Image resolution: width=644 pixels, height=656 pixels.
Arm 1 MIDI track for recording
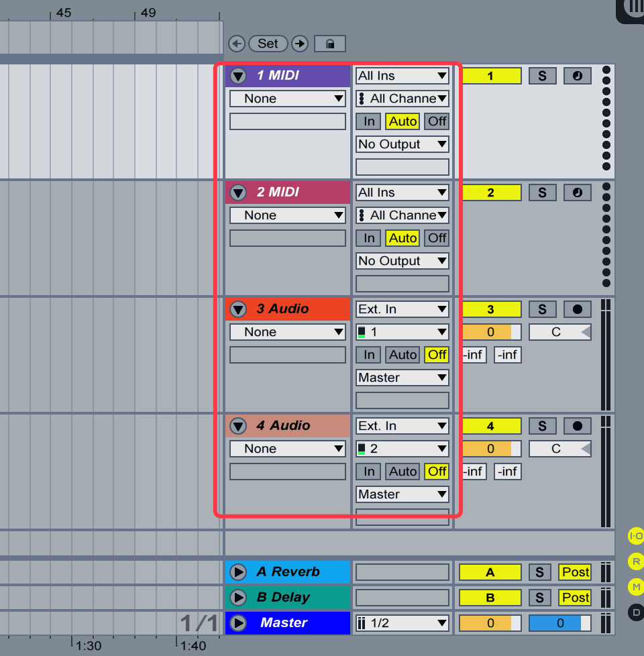(578, 76)
